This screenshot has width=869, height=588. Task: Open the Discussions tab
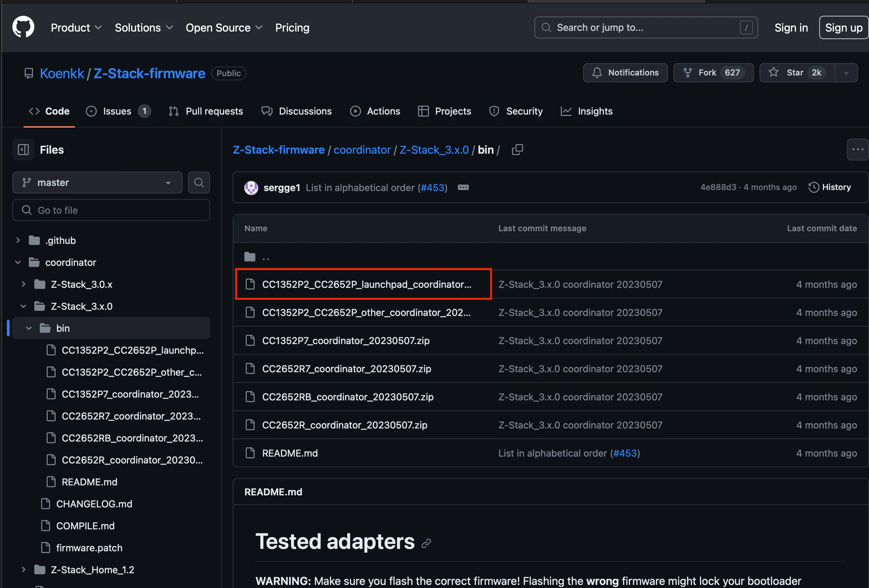click(297, 111)
